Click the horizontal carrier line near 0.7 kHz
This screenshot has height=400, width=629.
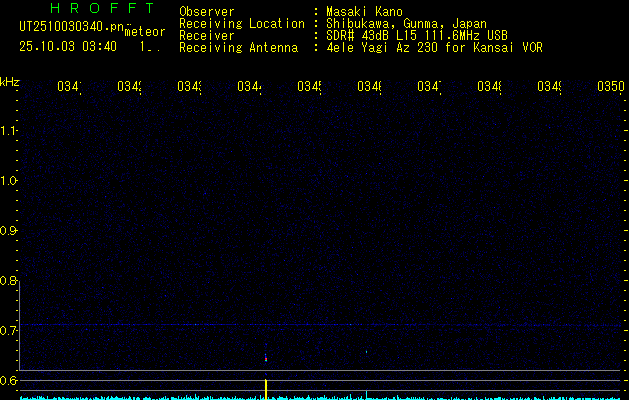coord(320,324)
